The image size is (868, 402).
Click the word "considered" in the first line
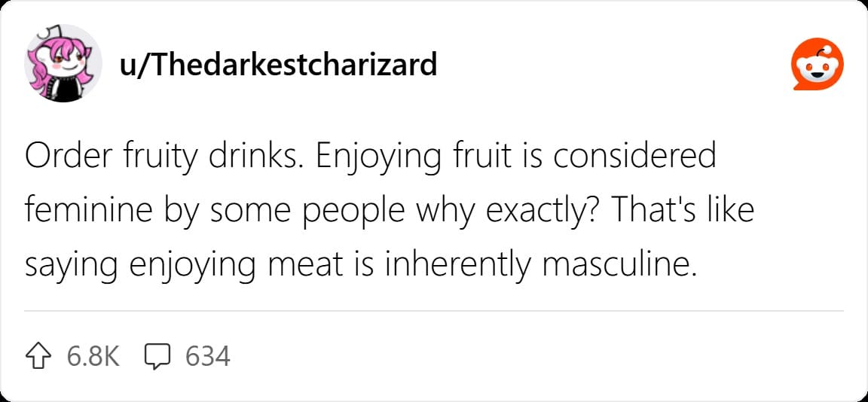[x=635, y=157]
